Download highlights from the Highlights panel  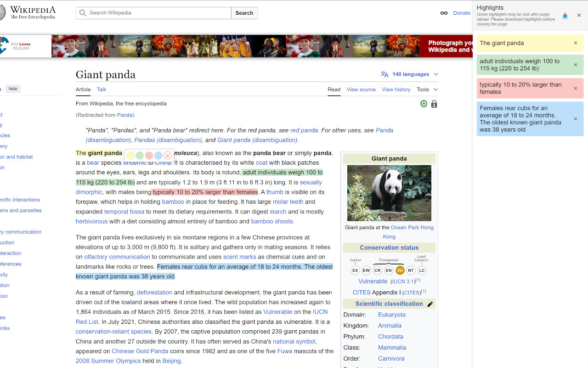pos(565,16)
